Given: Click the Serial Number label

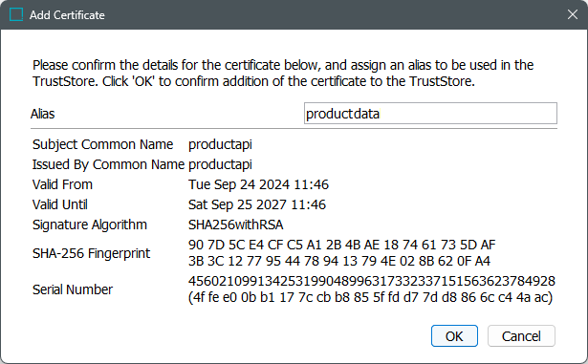Looking at the screenshot, I should pyautogui.click(x=73, y=289).
